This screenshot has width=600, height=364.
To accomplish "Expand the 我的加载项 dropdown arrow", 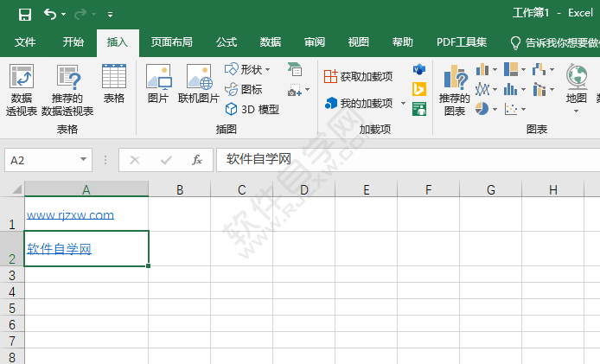I will (x=403, y=104).
